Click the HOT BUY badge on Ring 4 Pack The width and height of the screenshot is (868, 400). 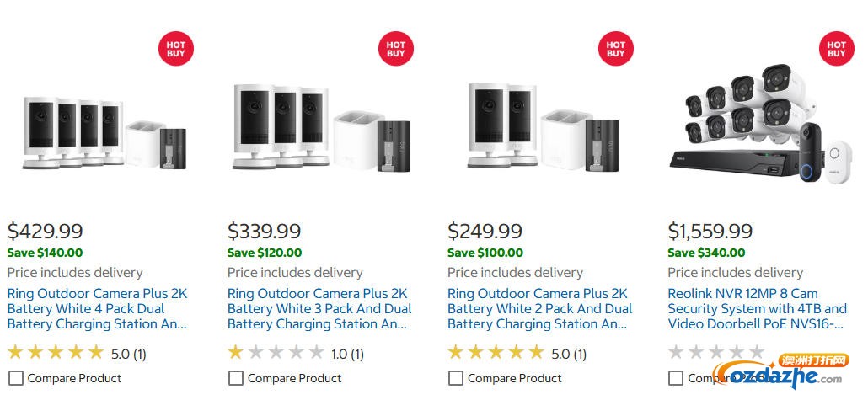[176, 49]
